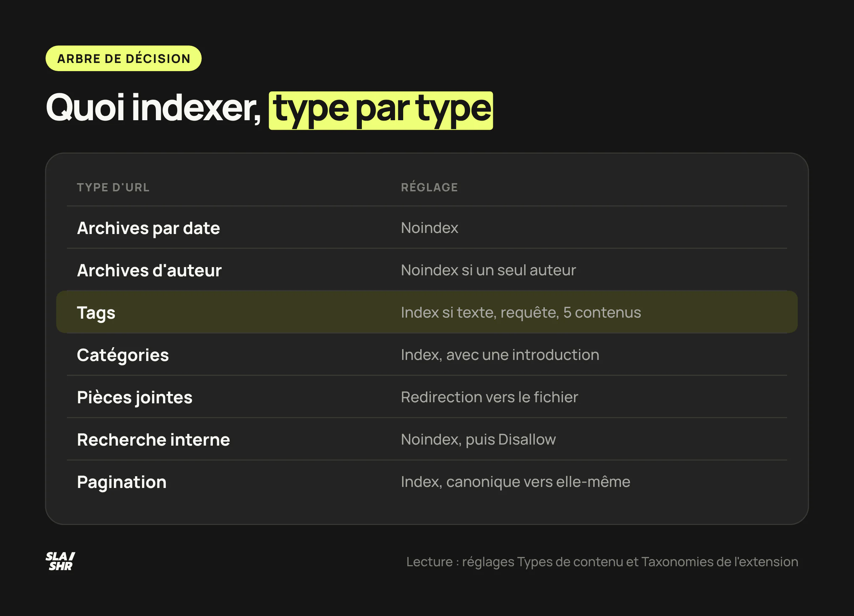Click "Noindex" setting for date archives
The width and height of the screenshot is (854, 616).
pos(429,228)
